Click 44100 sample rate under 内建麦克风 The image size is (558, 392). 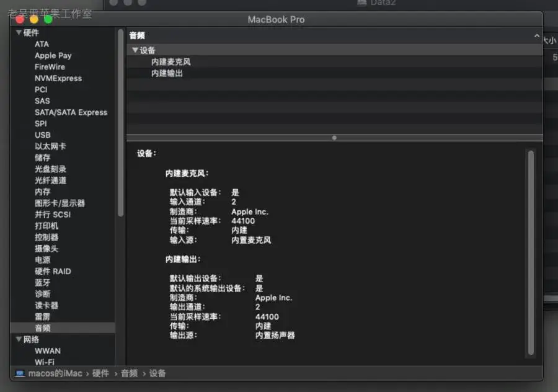pos(243,221)
